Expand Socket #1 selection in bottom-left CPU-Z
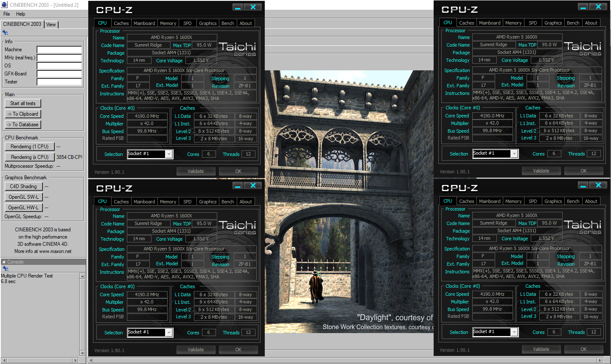 click(169, 333)
